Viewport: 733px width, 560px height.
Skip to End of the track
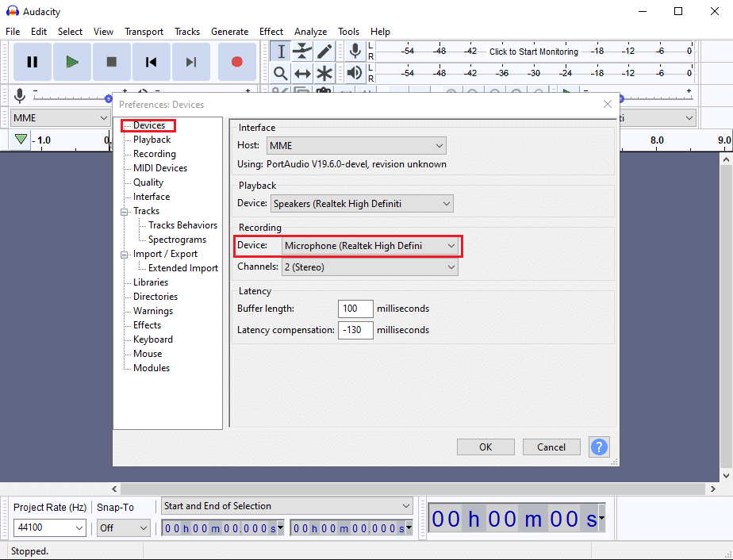pos(191,62)
